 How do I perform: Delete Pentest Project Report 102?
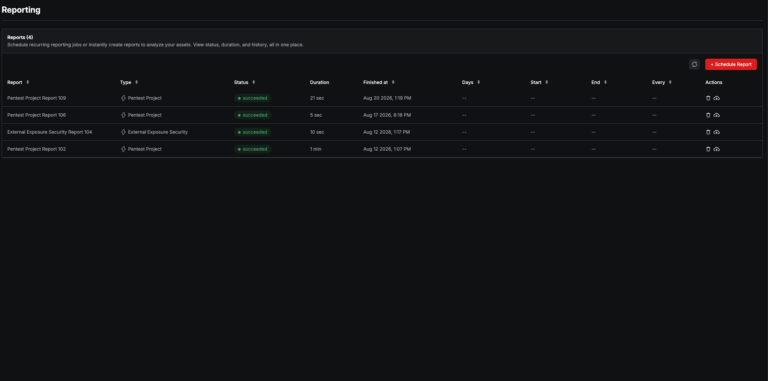click(708, 149)
